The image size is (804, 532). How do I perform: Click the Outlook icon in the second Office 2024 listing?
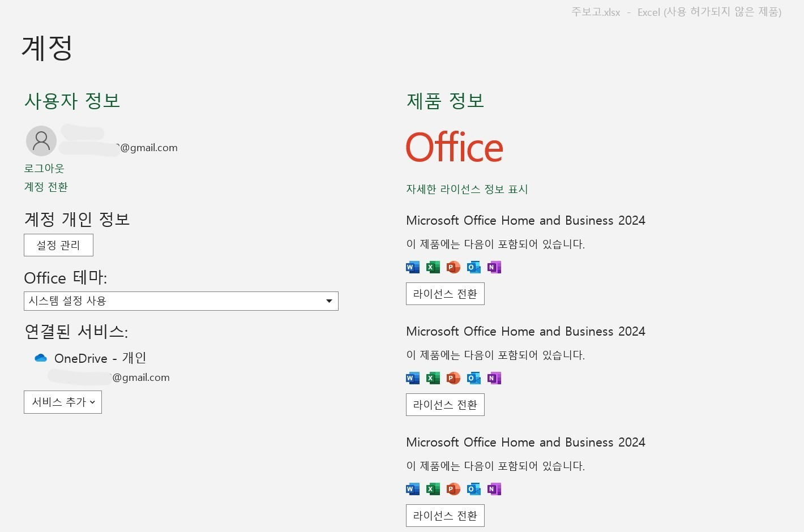474,378
